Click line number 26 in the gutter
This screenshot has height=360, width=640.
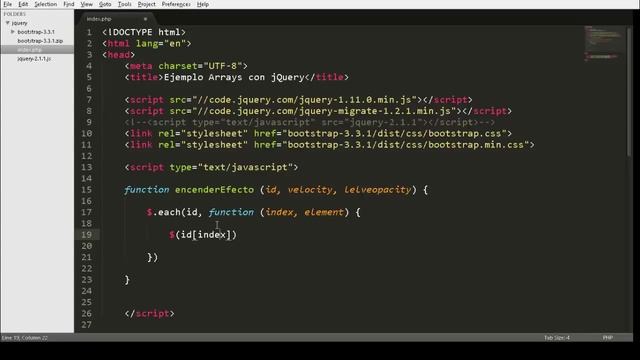point(87,313)
